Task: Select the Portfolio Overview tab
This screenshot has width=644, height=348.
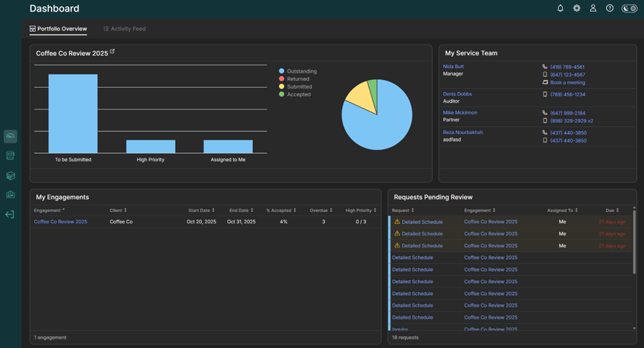Action: coord(58,29)
